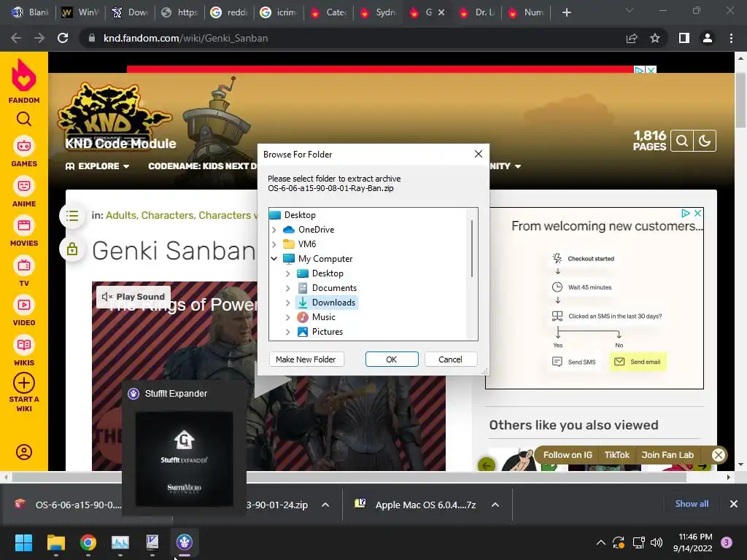
Task: Reload the current page
Action: [63, 38]
